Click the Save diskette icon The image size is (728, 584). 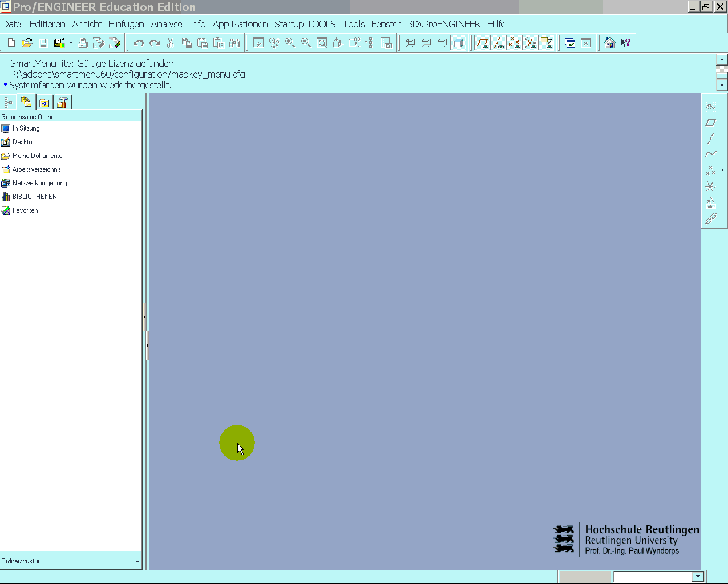coord(43,43)
